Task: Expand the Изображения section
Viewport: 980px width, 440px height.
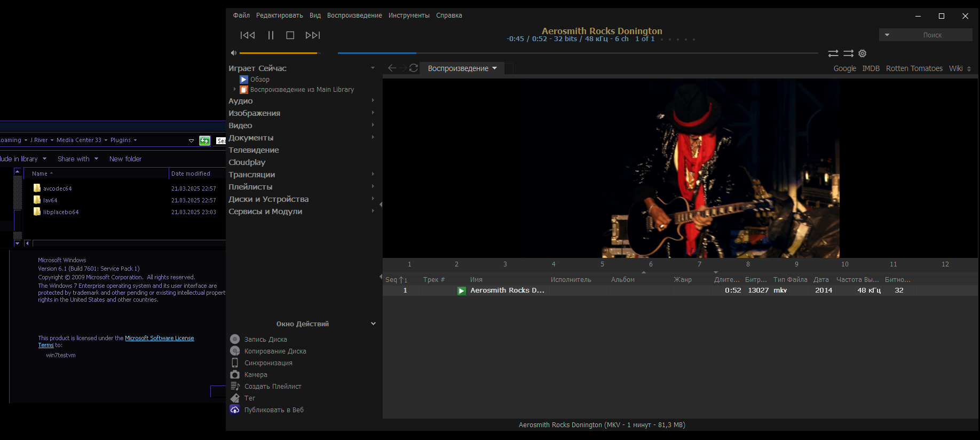Action: (x=373, y=113)
